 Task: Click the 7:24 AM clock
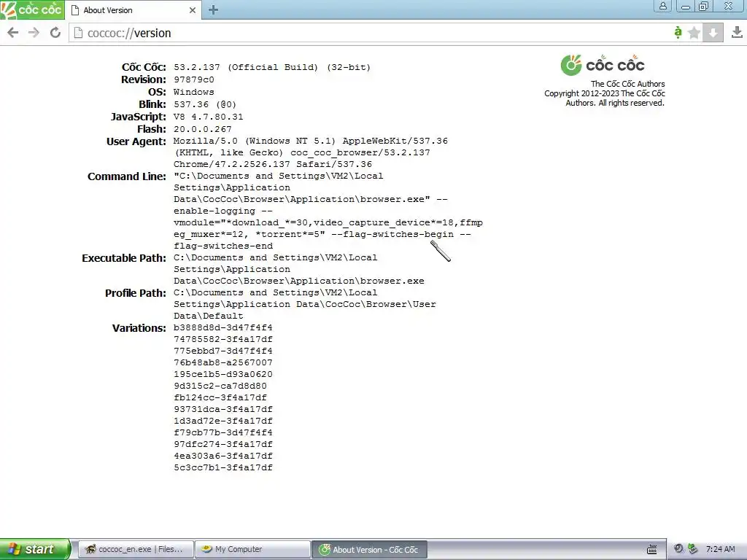(x=720, y=549)
